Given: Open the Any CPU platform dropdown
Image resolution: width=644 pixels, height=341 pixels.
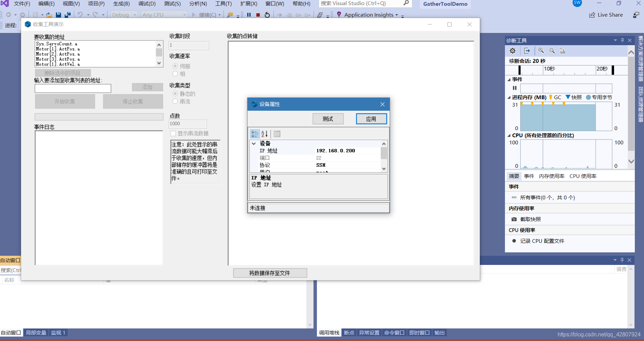Looking at the screenshot, I should coord(164,15).
